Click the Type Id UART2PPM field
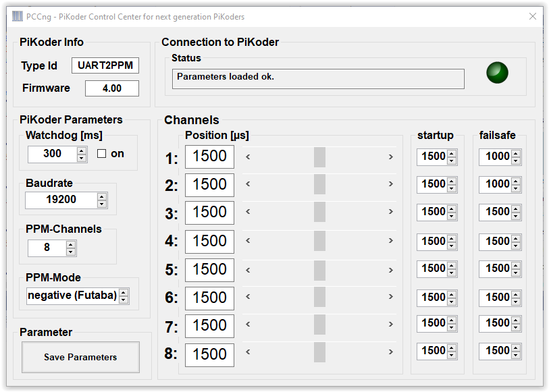 click(x=105, y=65)
